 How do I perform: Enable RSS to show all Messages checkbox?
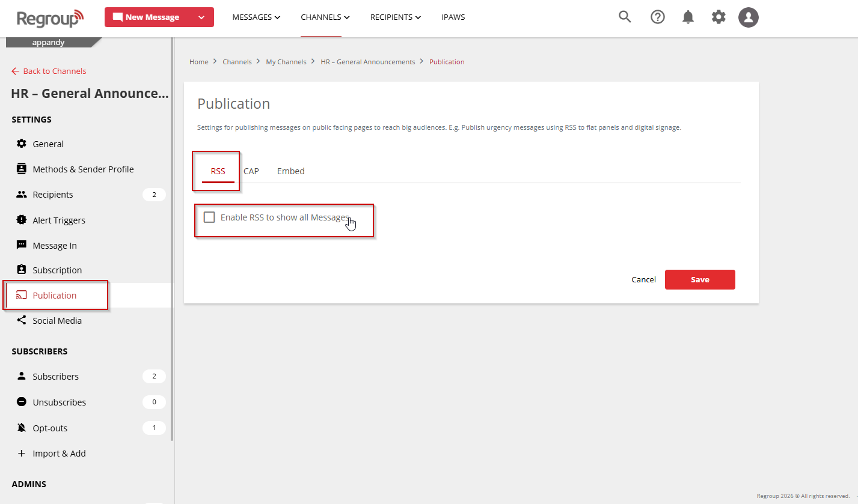[209, 217]
